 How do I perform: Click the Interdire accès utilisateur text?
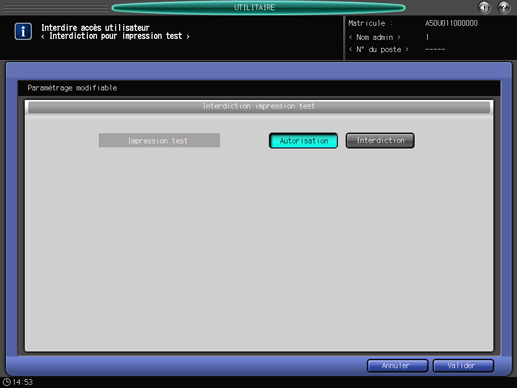95,27
